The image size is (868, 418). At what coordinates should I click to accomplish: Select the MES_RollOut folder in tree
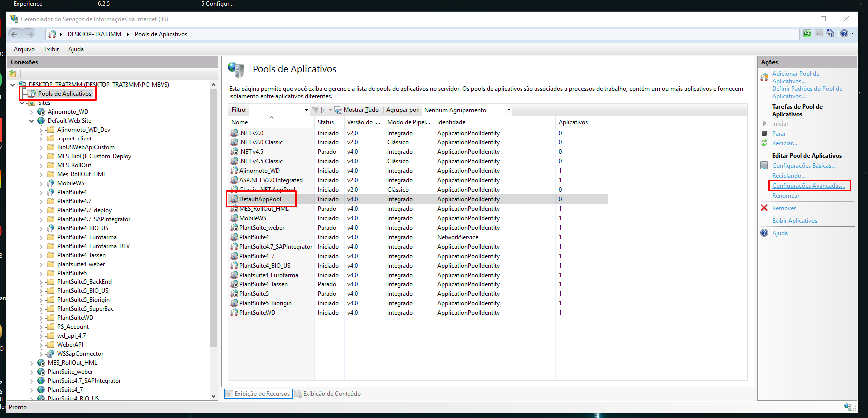pos(74,165)
